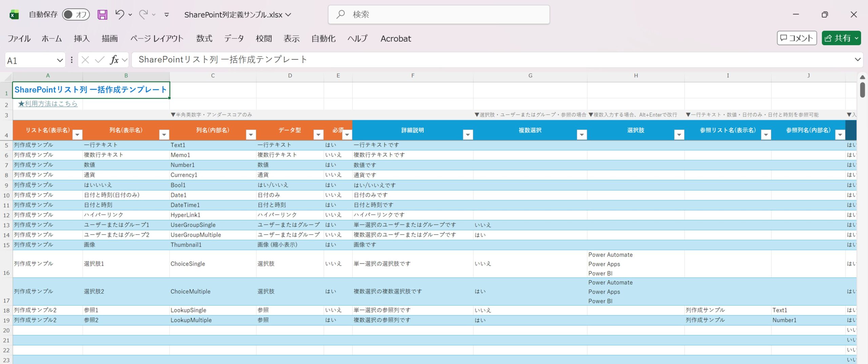
Task: Cancel the formula bar entry
Action: point(85,60)
